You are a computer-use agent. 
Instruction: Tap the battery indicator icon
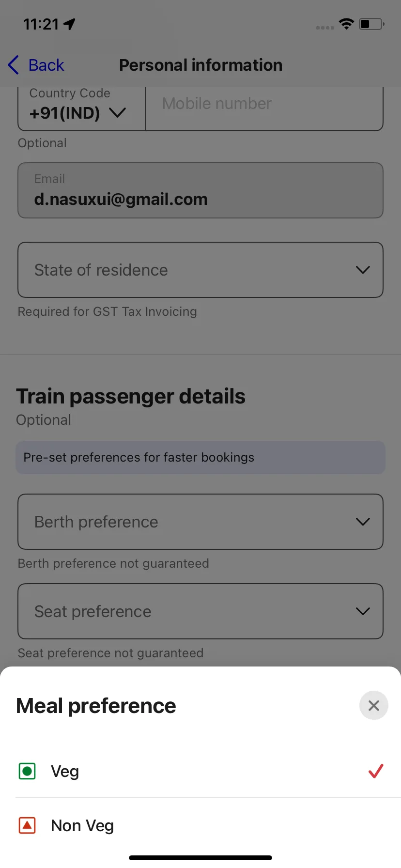371,24
